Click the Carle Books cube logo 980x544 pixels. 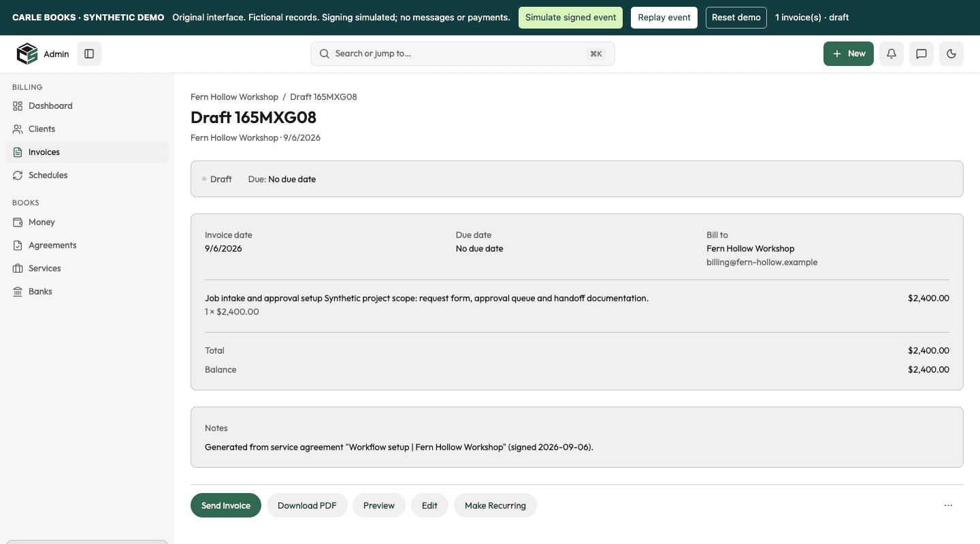pos(27,54)
